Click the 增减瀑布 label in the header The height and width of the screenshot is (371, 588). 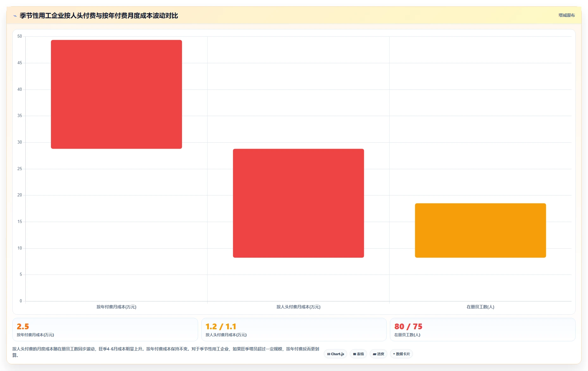pyautogui.click(x=566, y=15)
